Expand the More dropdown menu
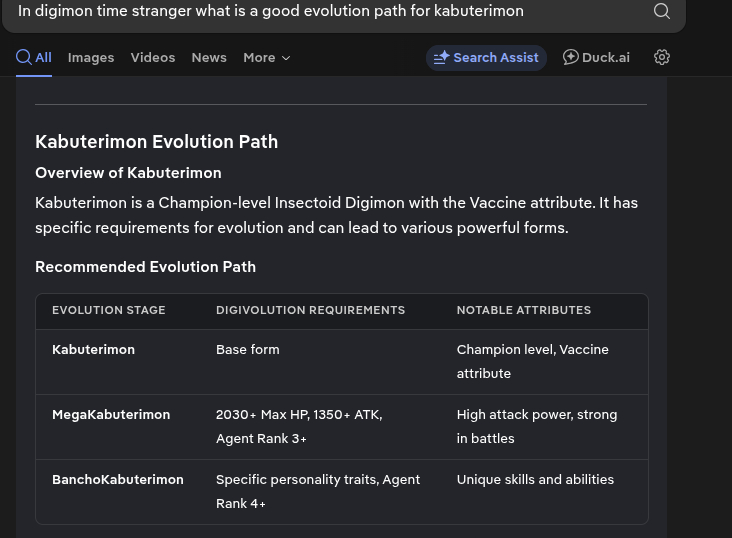Viewport: 732px width, 538px height. pyautogui.click(x=266, y=57)
